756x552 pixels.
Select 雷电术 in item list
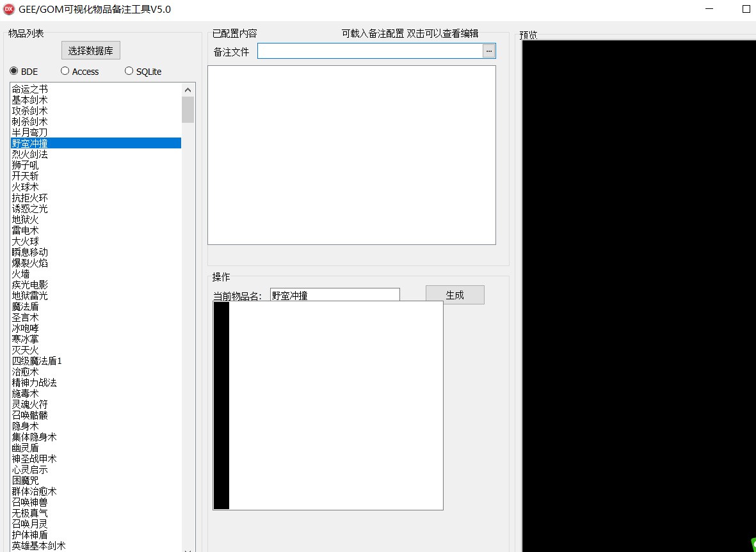[96, 230]
